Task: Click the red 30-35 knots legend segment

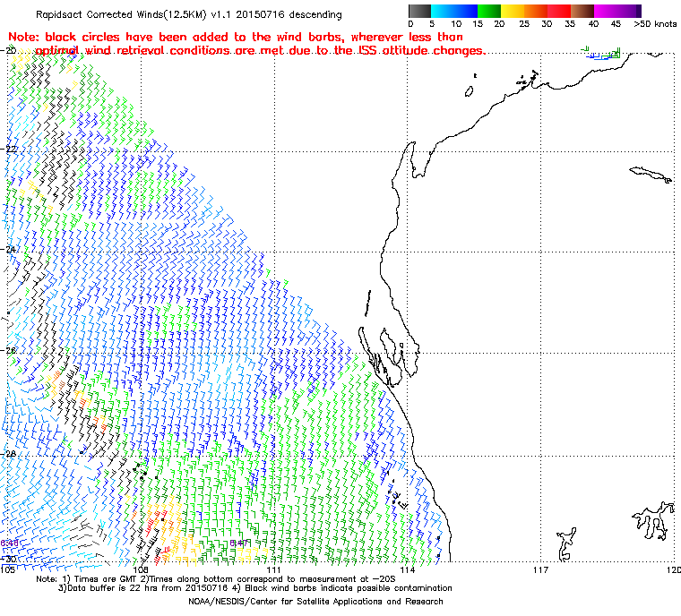Action: [559, 11]
